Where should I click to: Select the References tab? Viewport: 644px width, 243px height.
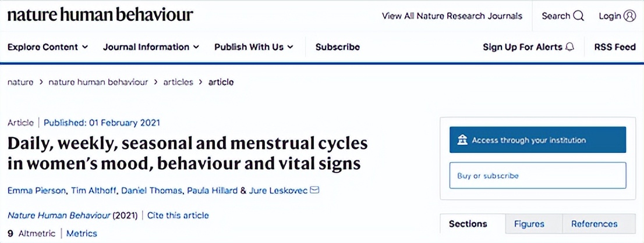[x=594, y=224]
